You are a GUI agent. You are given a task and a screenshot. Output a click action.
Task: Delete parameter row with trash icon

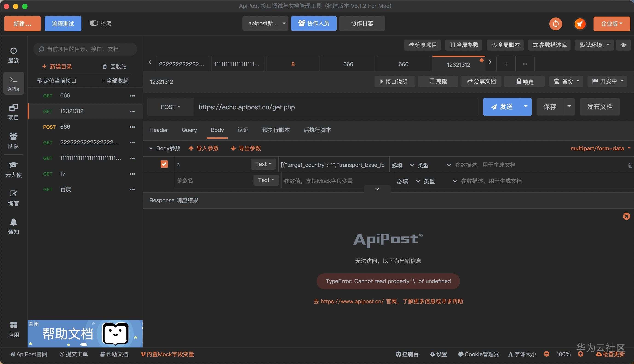click(630, 165)
